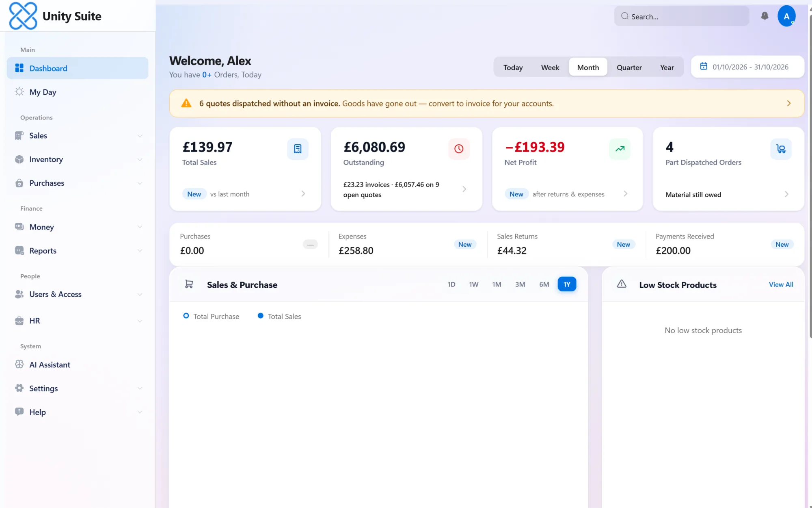Open vs last month Total Sales arrow
The width and height of the screenshot is (812, 508).
[303, 193]
